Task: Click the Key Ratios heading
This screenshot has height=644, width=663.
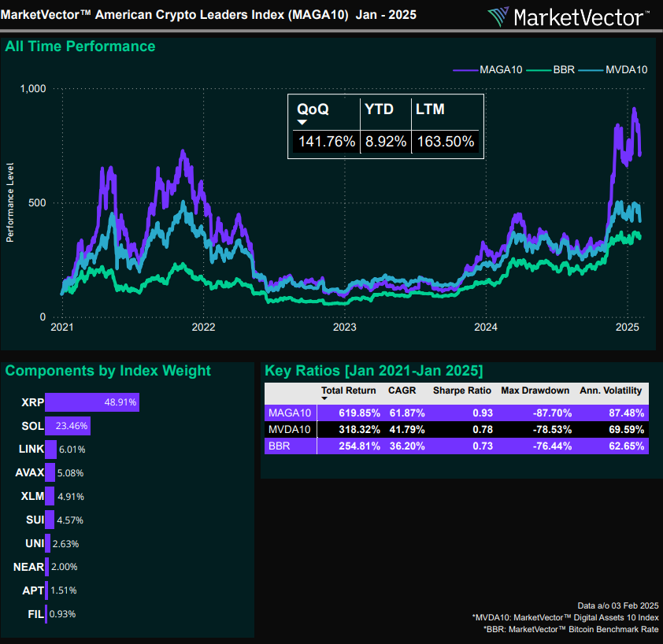Action: (374, 371)
